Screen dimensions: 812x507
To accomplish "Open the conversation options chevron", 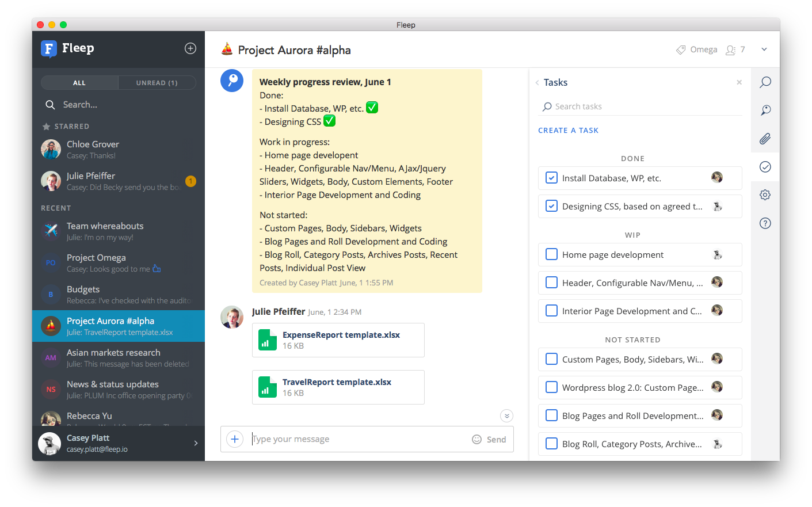I will [x=764, y=49].
